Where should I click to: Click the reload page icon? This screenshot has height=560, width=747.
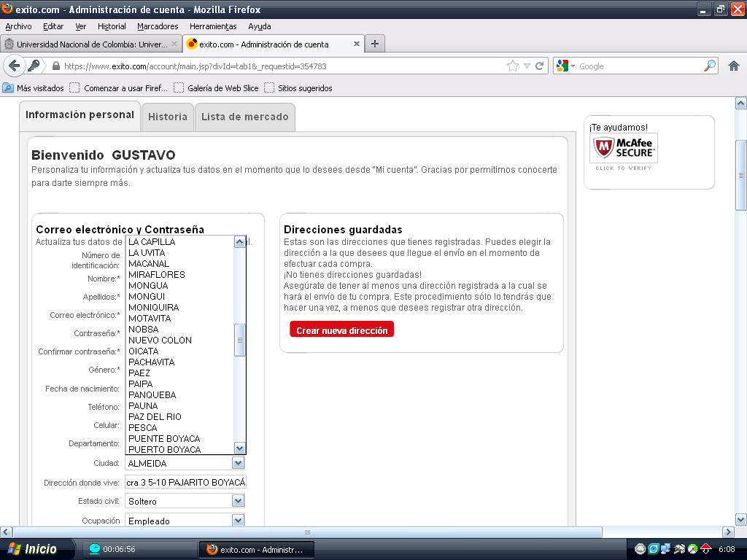pos(540,66)
